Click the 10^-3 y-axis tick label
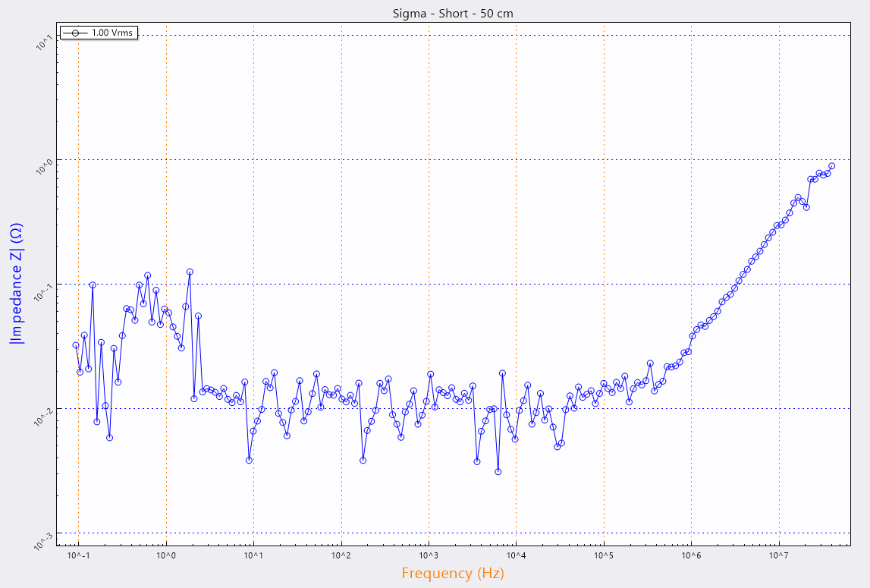The height and width of the screenshot is (588, 870). 42,539
